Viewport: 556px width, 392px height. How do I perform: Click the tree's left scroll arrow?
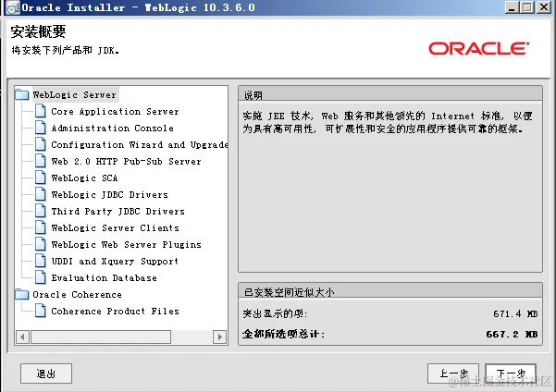pos(22,337)
